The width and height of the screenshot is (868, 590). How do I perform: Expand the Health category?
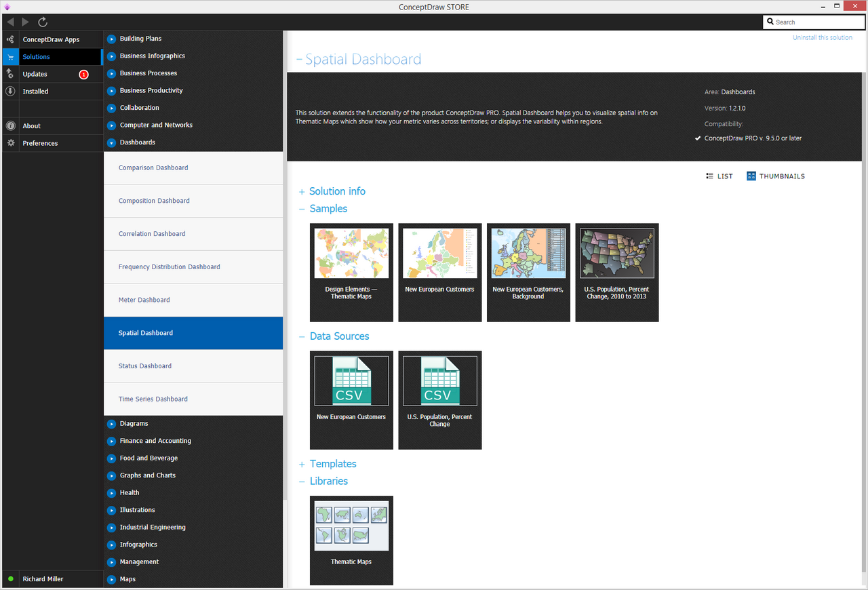(112, 493)
